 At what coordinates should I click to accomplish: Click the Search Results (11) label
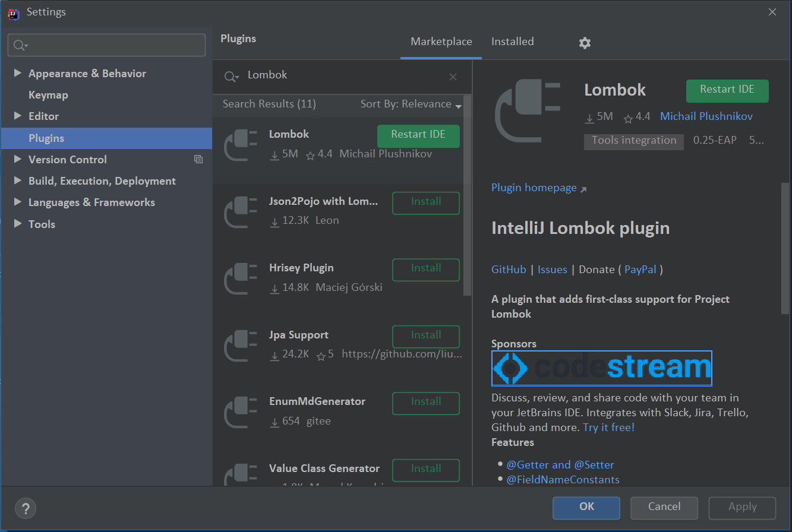coord(269,104)
